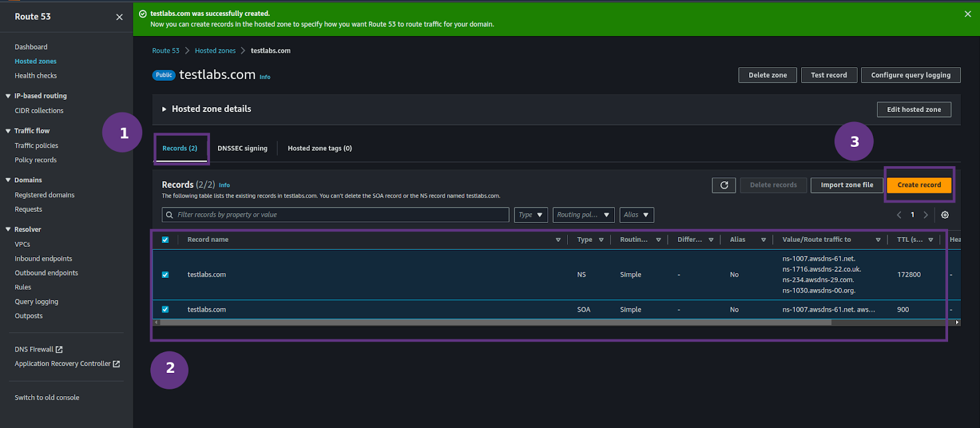Click the Edit hosted zone button
Screen dimensions: 980x428
click(x=914, y=110)
